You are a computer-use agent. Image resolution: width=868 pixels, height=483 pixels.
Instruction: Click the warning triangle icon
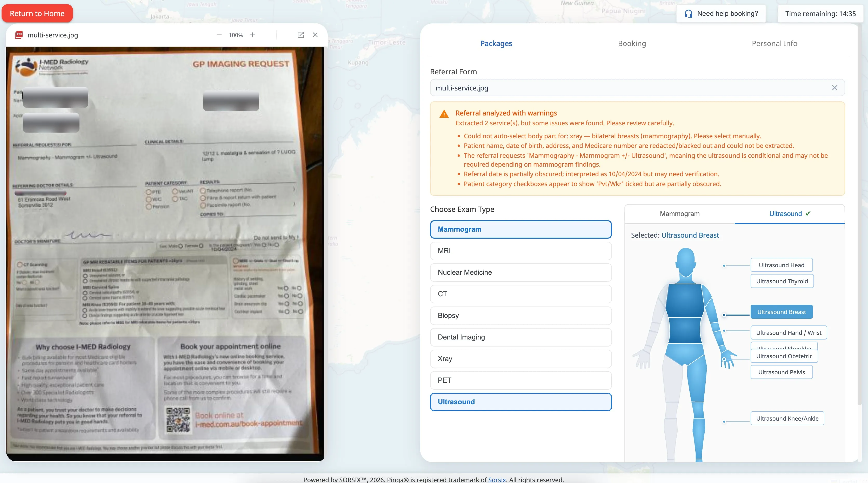[444, 114]
